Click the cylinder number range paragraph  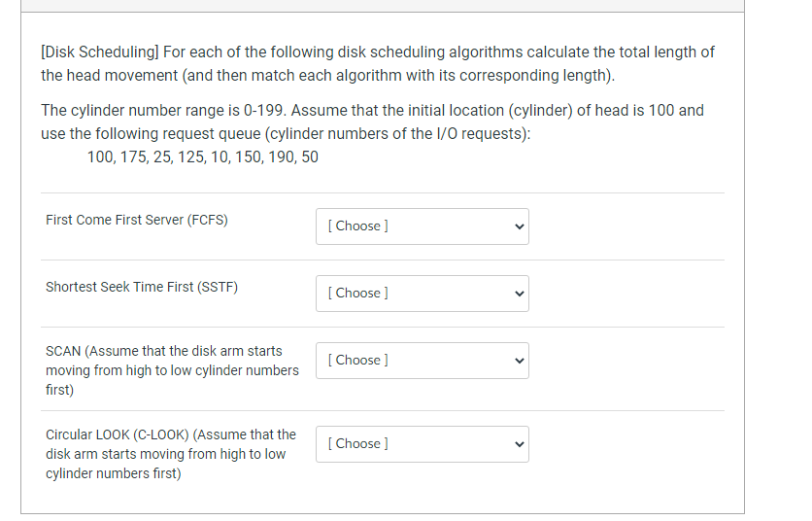[372, 122]
